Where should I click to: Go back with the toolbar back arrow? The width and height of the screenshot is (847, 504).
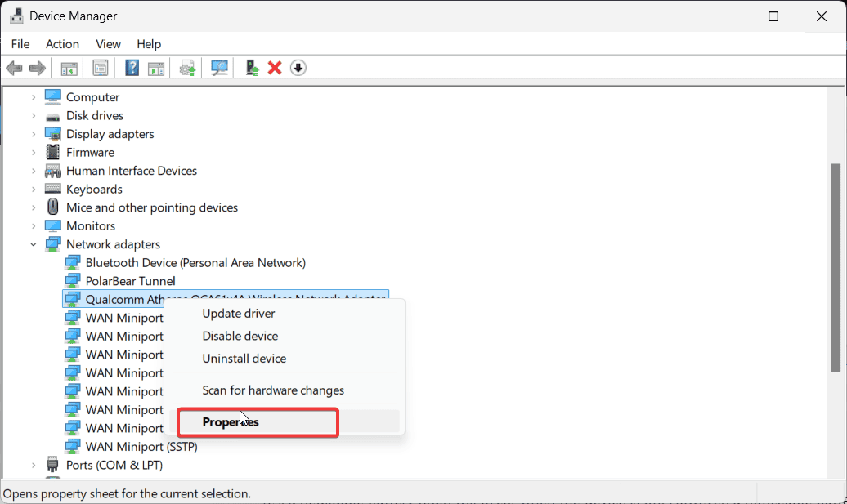tap(14, 68)
